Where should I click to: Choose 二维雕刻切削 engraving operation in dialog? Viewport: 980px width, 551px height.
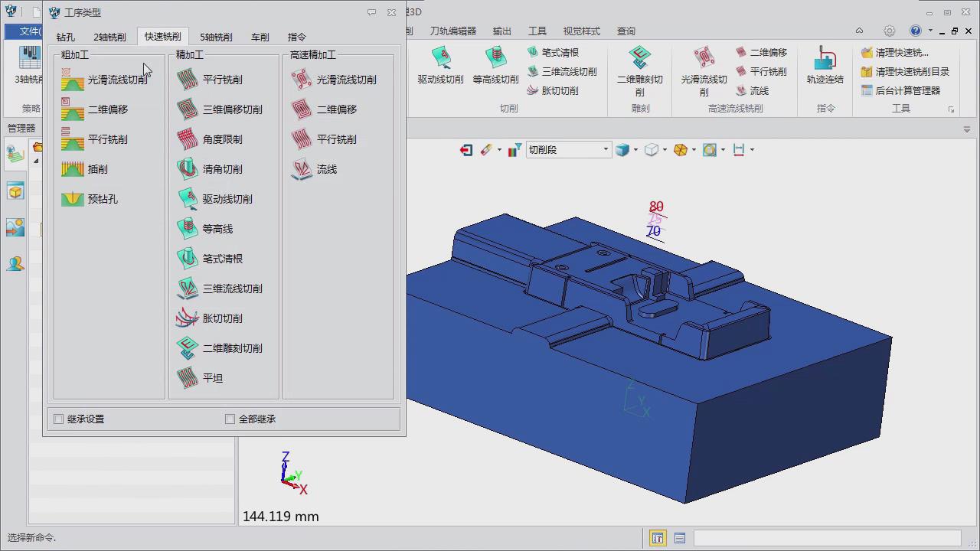[x=188, y=348]
